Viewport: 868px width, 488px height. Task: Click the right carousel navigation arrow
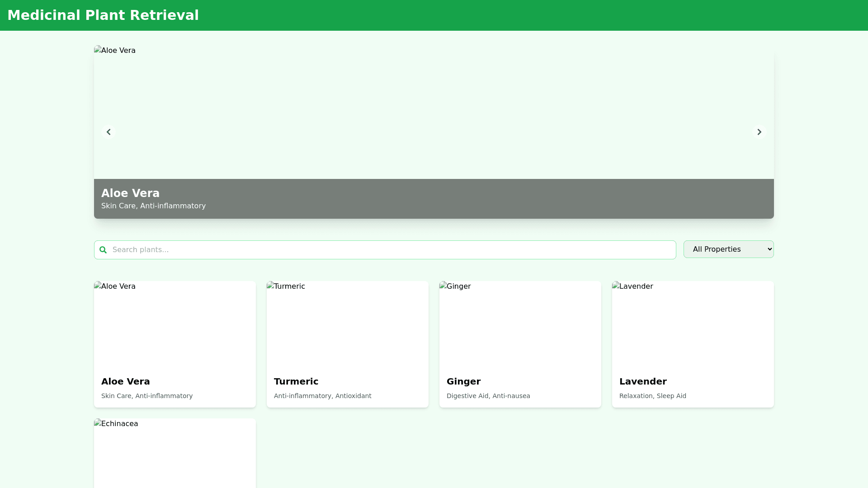click(759, 131)
